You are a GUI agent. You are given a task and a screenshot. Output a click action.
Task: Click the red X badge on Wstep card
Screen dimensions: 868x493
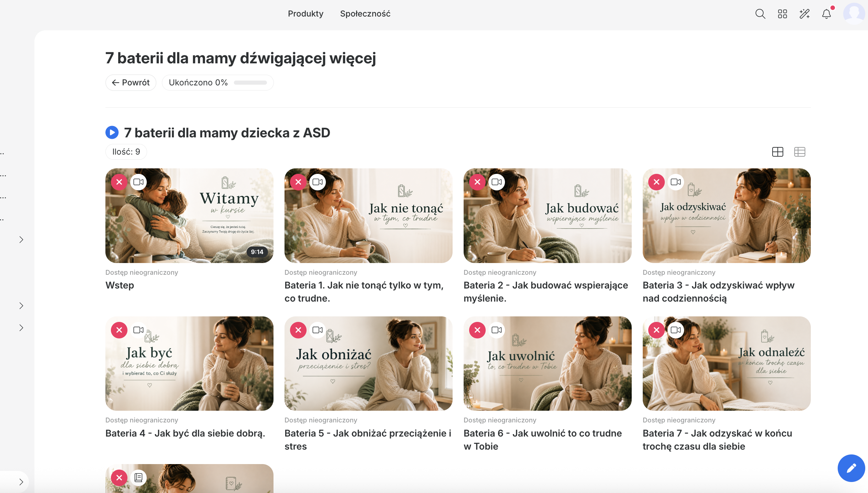pyautogui.click(x=119, y=182)
